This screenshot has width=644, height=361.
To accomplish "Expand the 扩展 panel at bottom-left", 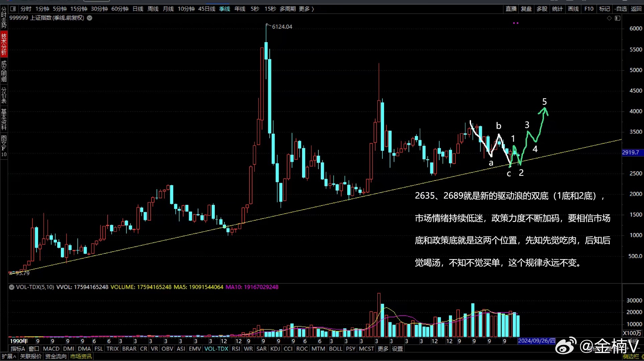I will tap(9, 356).
